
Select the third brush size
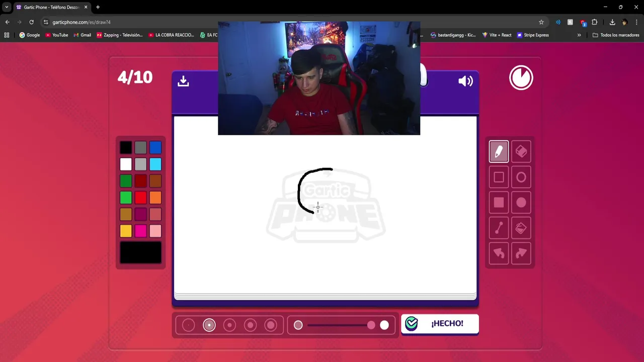pyautogui.click(x=229, y=325)
